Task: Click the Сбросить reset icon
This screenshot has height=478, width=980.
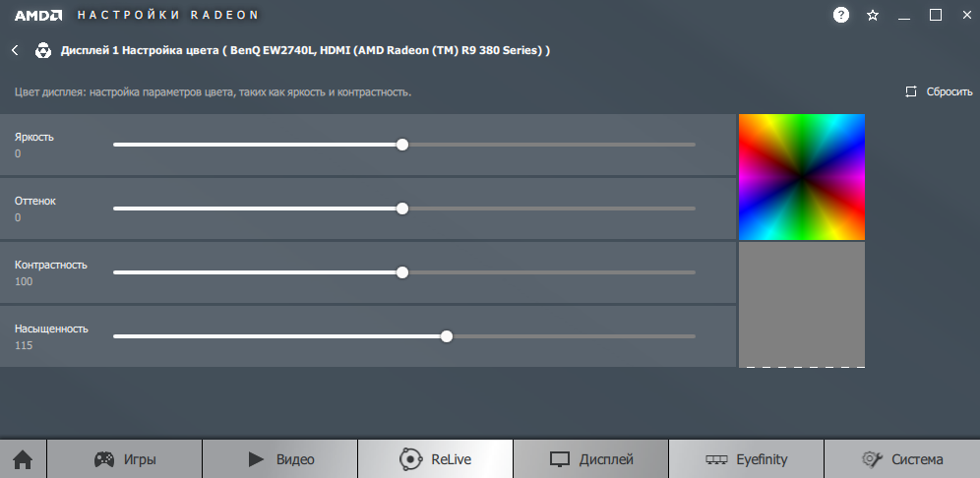Action: tap(911, 91)
